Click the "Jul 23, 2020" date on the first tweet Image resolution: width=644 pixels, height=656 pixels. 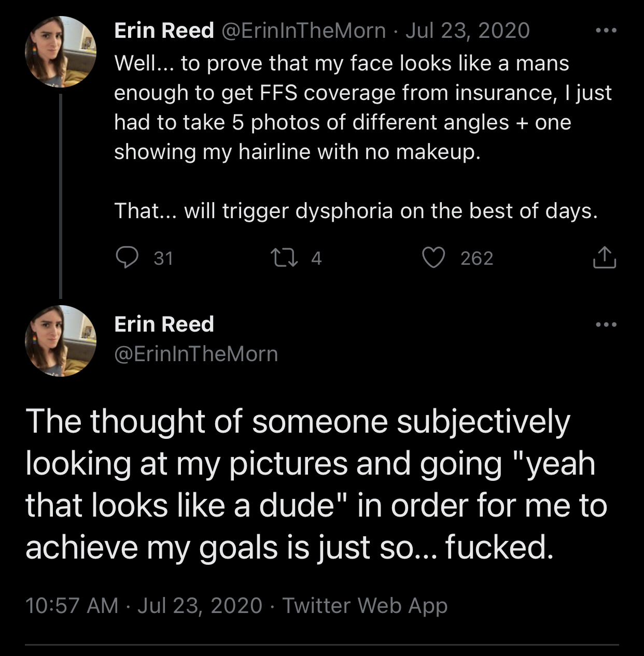(x=467, y=31)
